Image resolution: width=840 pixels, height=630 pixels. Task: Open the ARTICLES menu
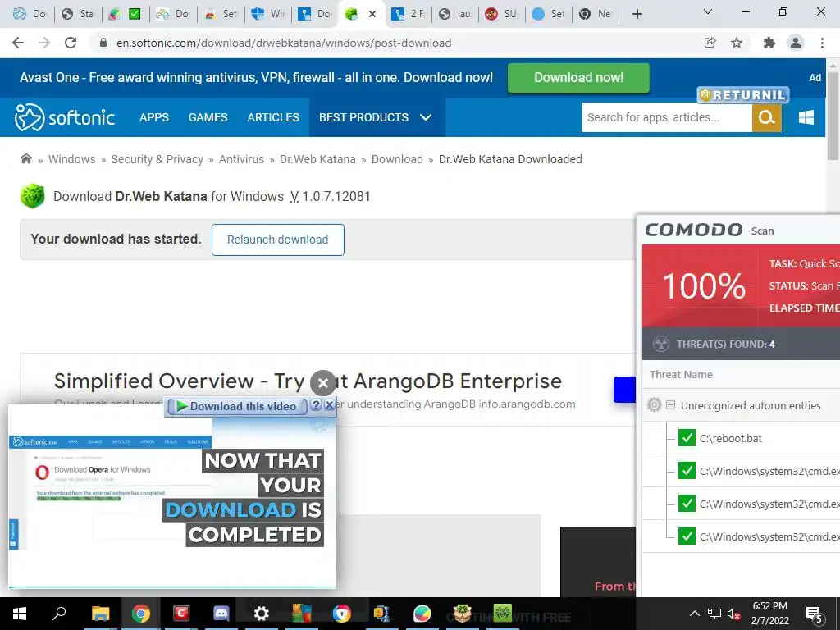[273, 117]
